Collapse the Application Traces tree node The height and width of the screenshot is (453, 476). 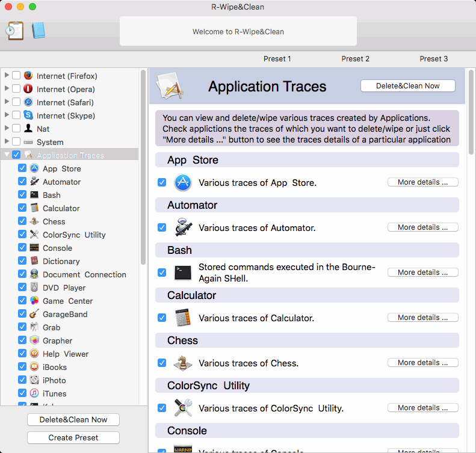point(7,155)
